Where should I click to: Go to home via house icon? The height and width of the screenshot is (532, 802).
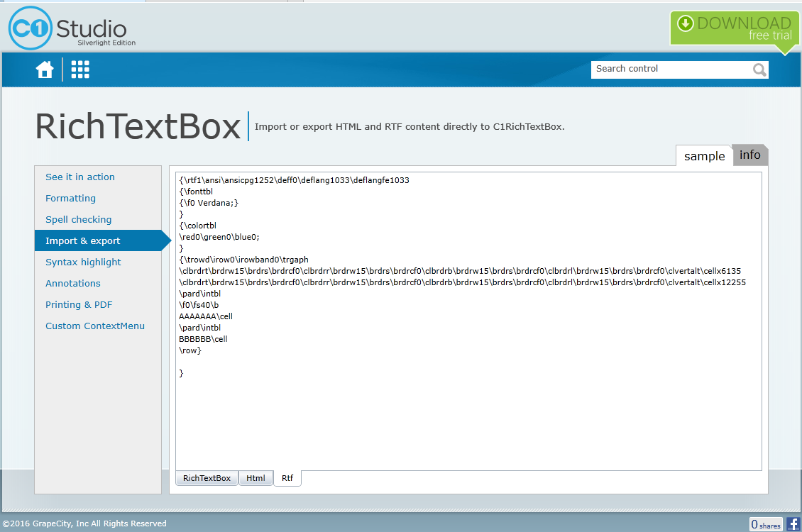pos(45,70)
